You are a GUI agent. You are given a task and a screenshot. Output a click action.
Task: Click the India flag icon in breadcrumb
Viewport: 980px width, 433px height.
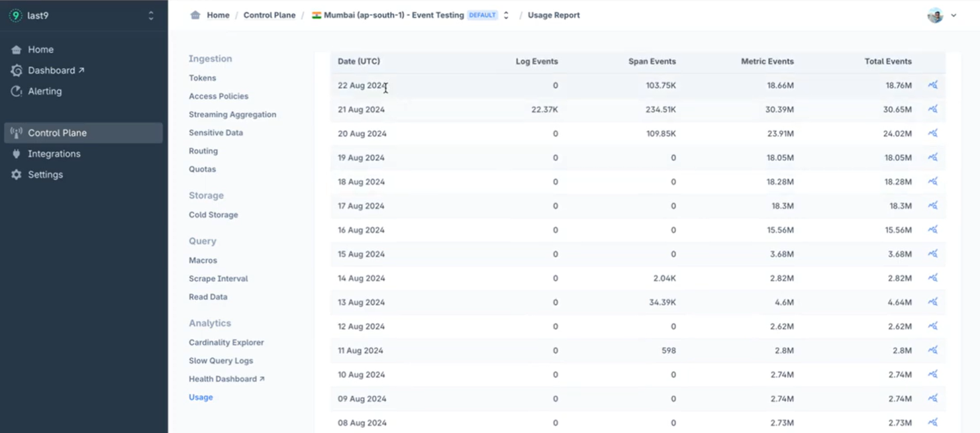point(317,15)
